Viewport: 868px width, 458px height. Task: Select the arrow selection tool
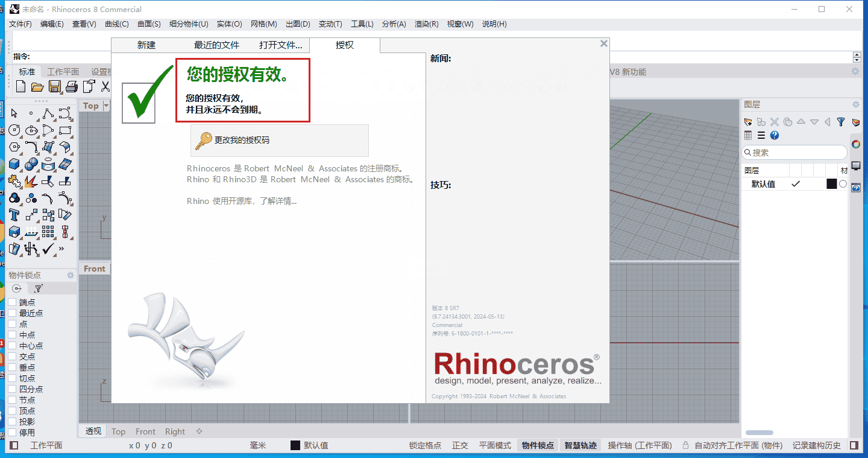[13, 113]
